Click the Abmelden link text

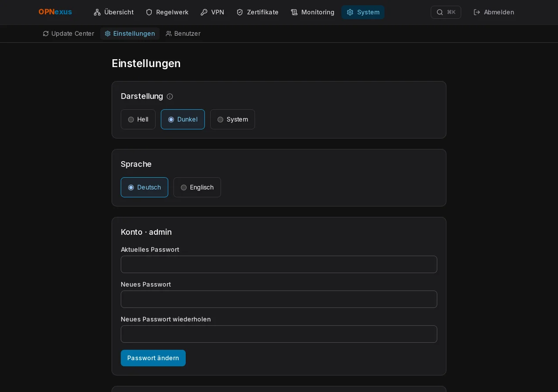499,12
